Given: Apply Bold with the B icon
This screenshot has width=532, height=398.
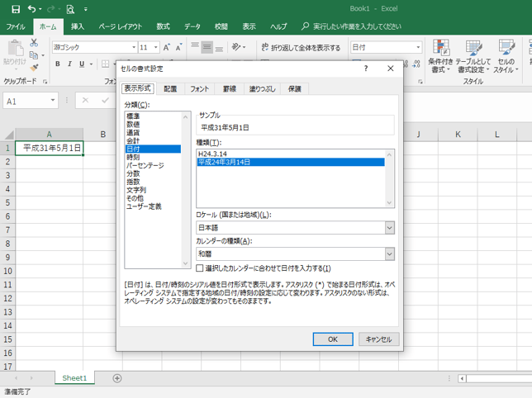Looking at the screenshot, I should (58, 64).
